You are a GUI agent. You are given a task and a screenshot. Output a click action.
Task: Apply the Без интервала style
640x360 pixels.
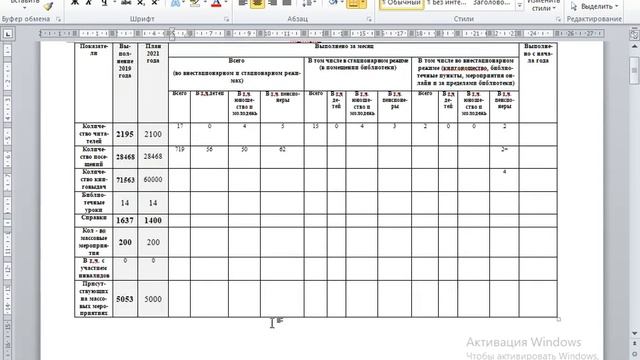[447, 3]
